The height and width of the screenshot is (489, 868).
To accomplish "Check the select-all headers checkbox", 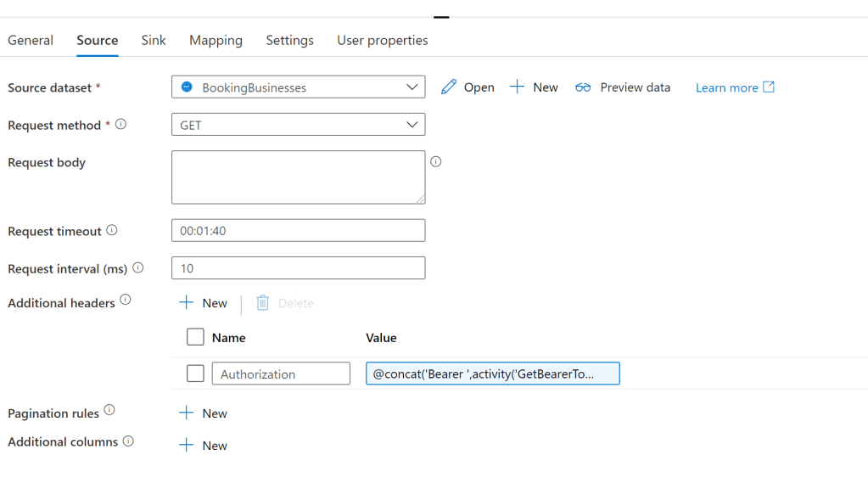I will point(195,337).
